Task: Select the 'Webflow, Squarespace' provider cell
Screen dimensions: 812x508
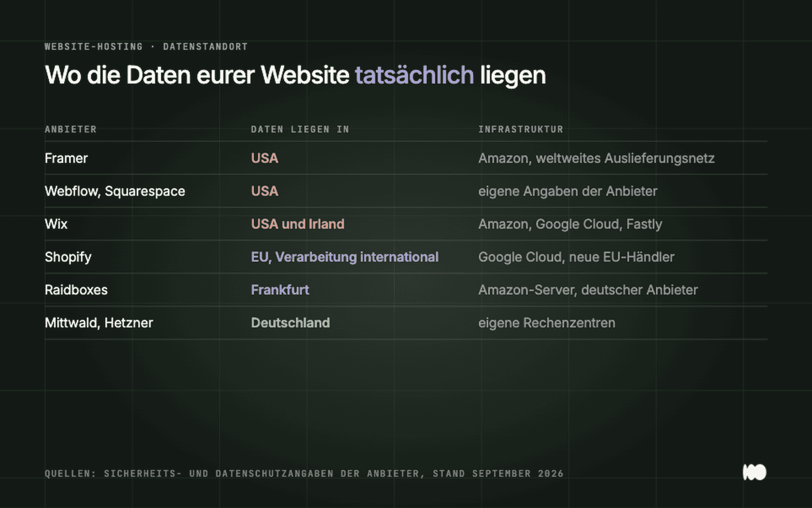Action: (x=115, y=192)
